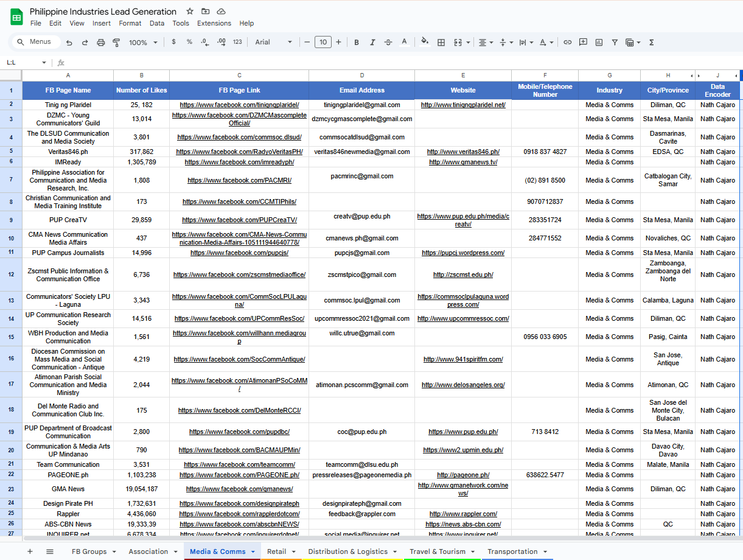This screenshot has height=560, width=743.
Task: Open the zscmst.edu.ph website link
Action: point(463,275)
